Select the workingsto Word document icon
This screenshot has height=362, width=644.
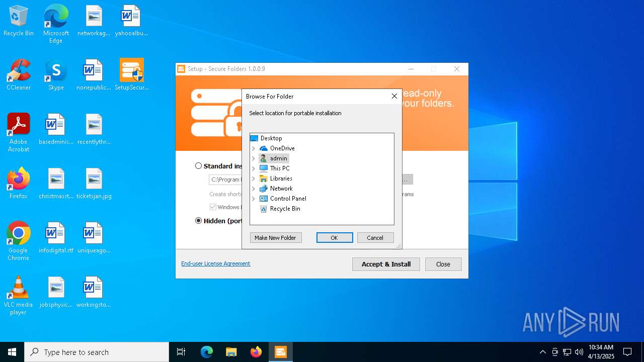click(x=94, y=293)
